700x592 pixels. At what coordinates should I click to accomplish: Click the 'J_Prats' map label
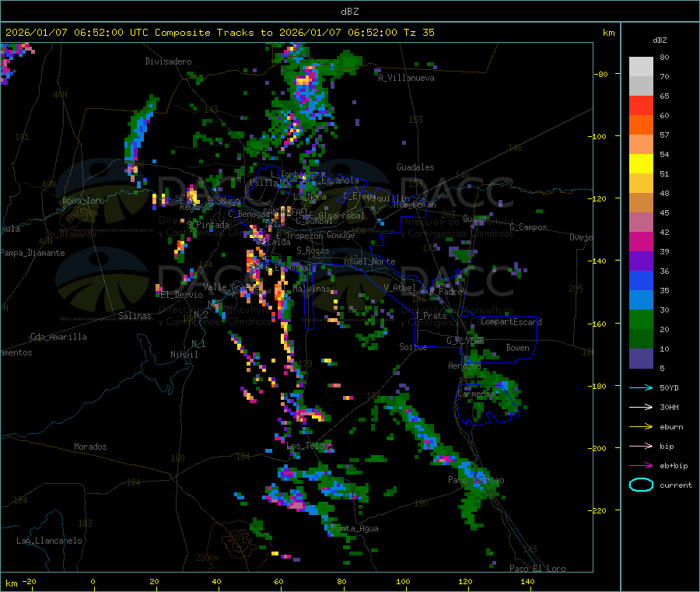(430, 316)
